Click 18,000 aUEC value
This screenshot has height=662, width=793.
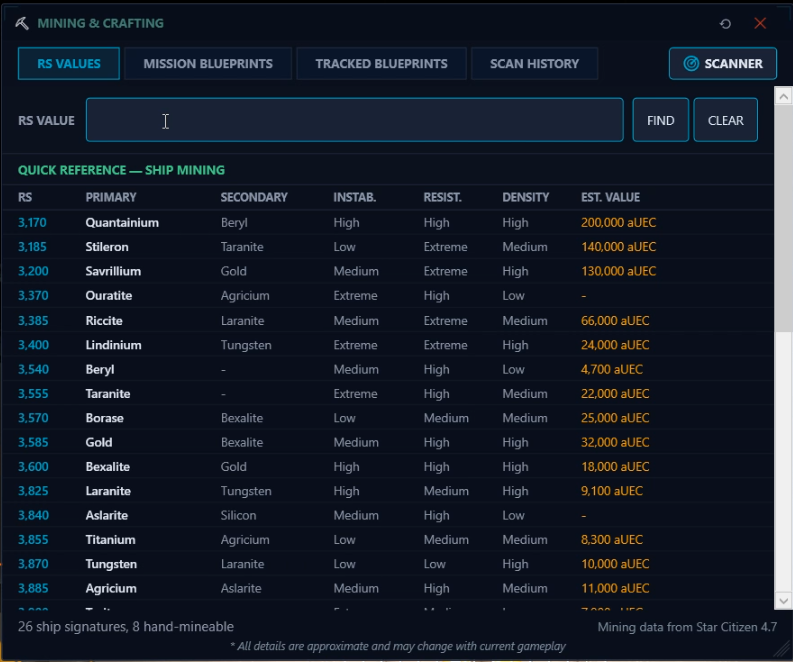[615, 466]
